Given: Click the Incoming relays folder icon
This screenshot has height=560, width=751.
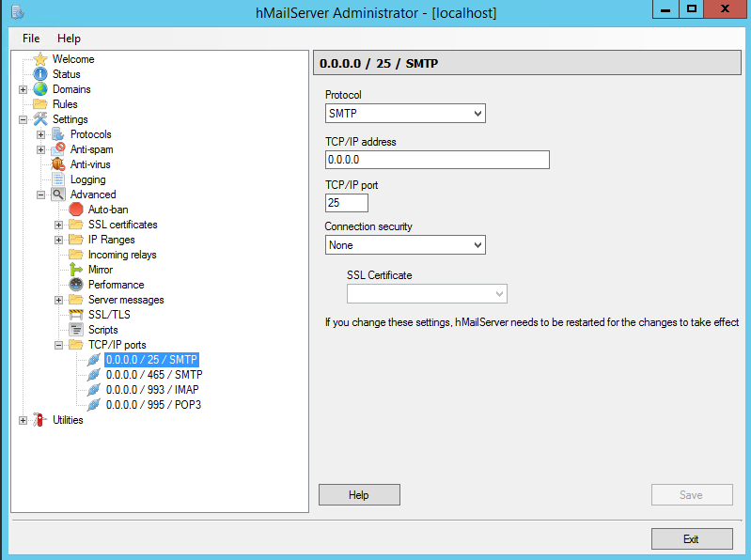Looking at the screenshot, I should (76, 254).
